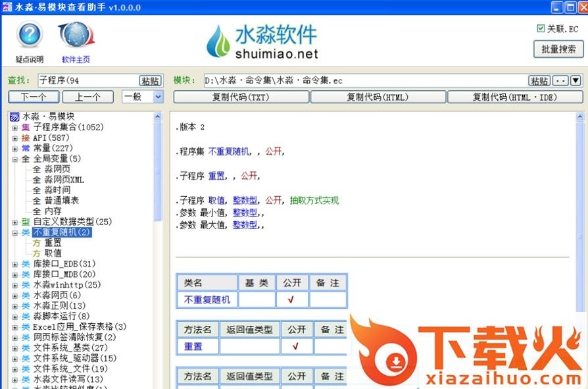588x389 pixels.
Task: Click the 接 icon of API
Action: tap(26, 138)
